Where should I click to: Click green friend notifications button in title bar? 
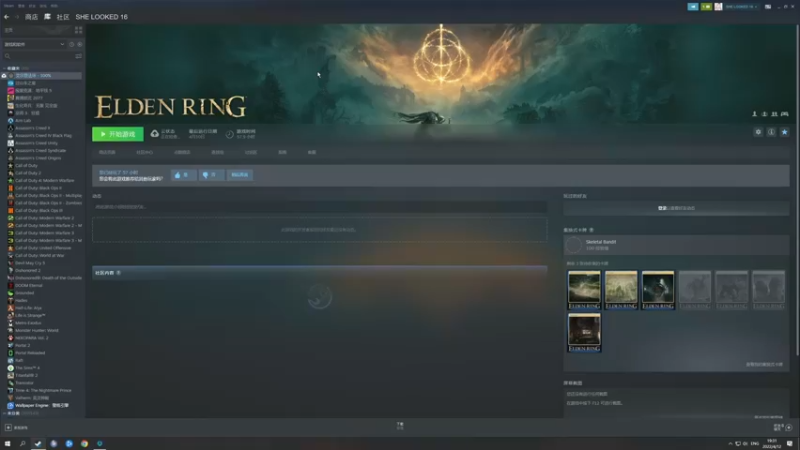[706, 7]
